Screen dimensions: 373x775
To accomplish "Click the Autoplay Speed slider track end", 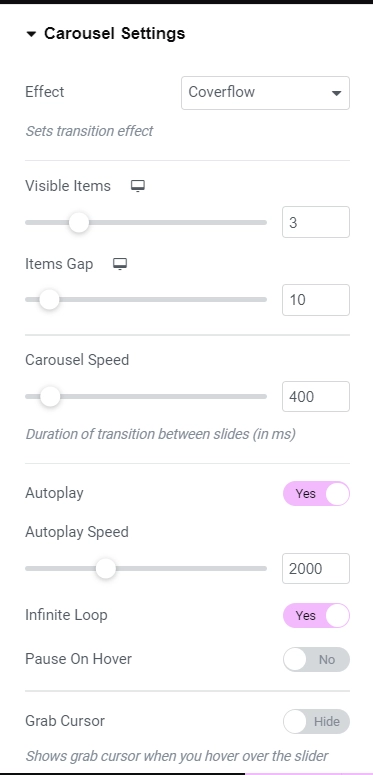I will [264, 568].
